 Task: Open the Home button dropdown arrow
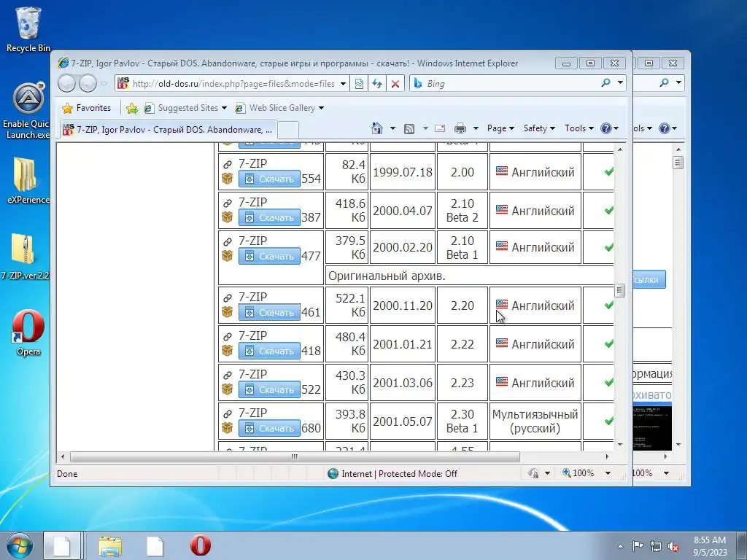[392, 128]
